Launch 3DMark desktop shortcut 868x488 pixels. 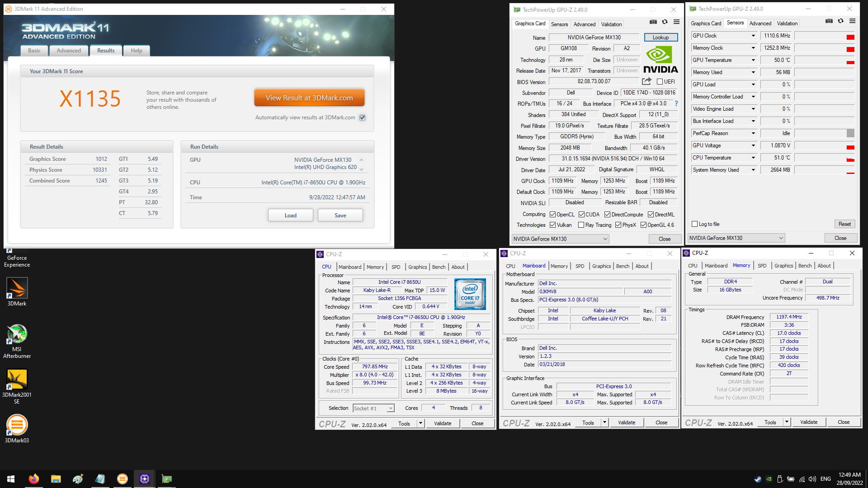point(17,292)
